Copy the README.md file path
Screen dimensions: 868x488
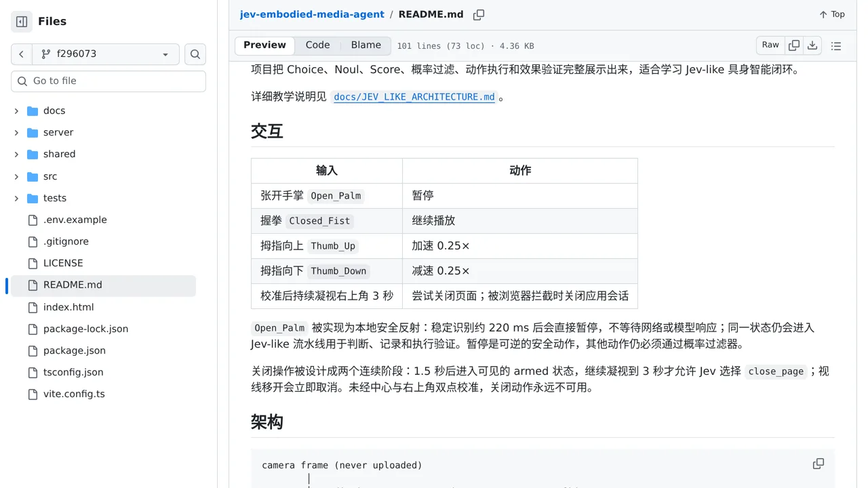point(479,14)
